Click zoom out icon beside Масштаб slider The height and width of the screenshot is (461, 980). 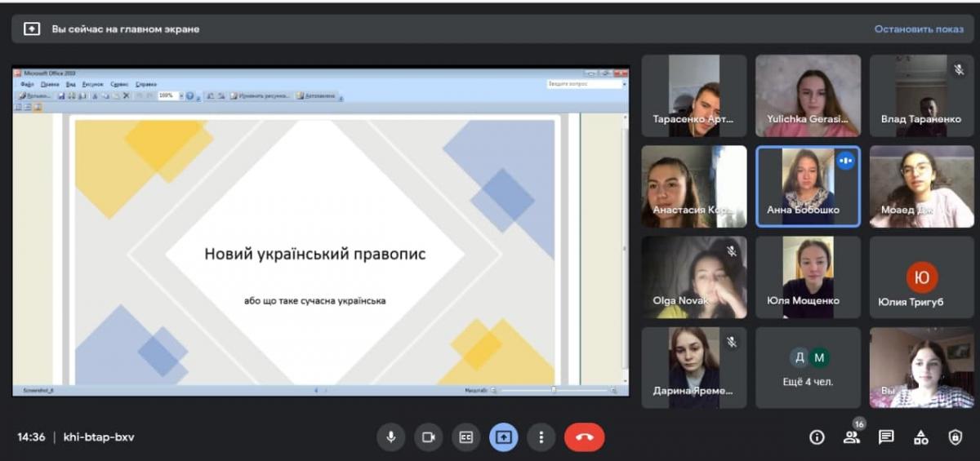[x=494, y=390]
